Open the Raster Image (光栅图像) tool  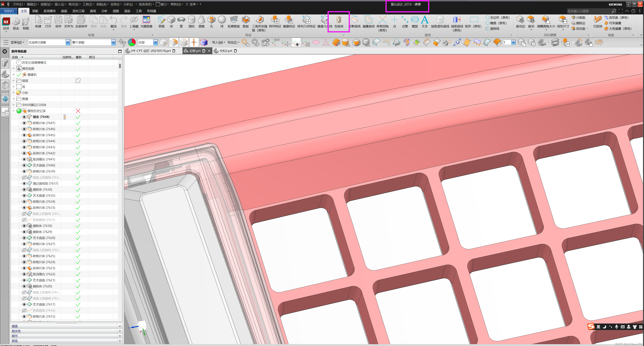point(146,22)
